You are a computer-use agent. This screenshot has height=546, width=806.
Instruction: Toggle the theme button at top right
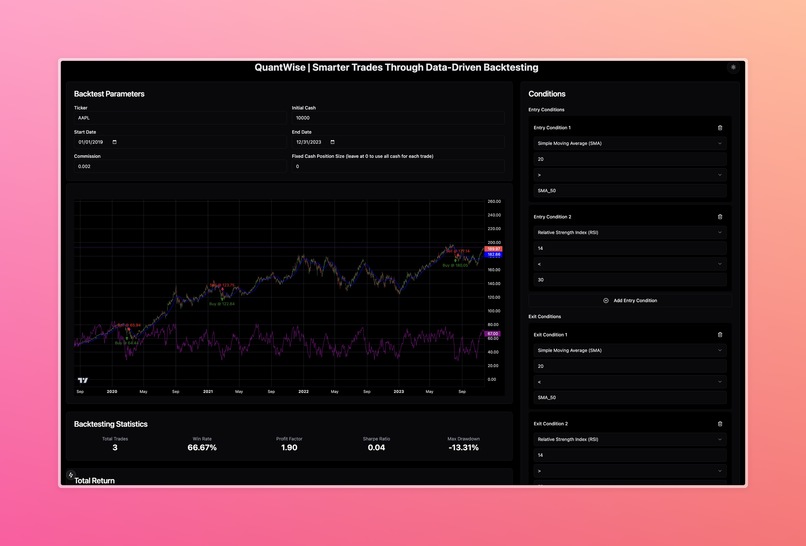(x=733, y=67)
